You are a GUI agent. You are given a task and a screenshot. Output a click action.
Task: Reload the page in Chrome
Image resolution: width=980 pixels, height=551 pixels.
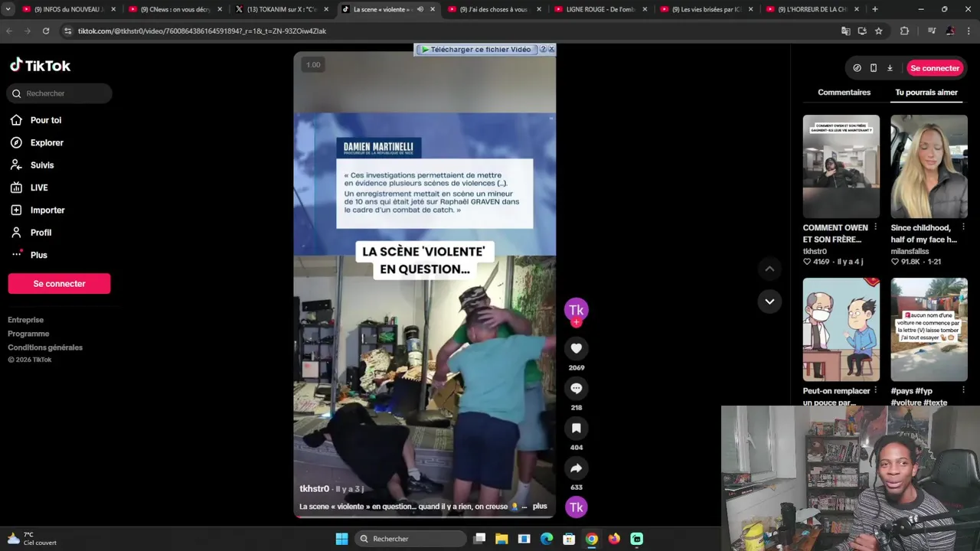point(46,31)
